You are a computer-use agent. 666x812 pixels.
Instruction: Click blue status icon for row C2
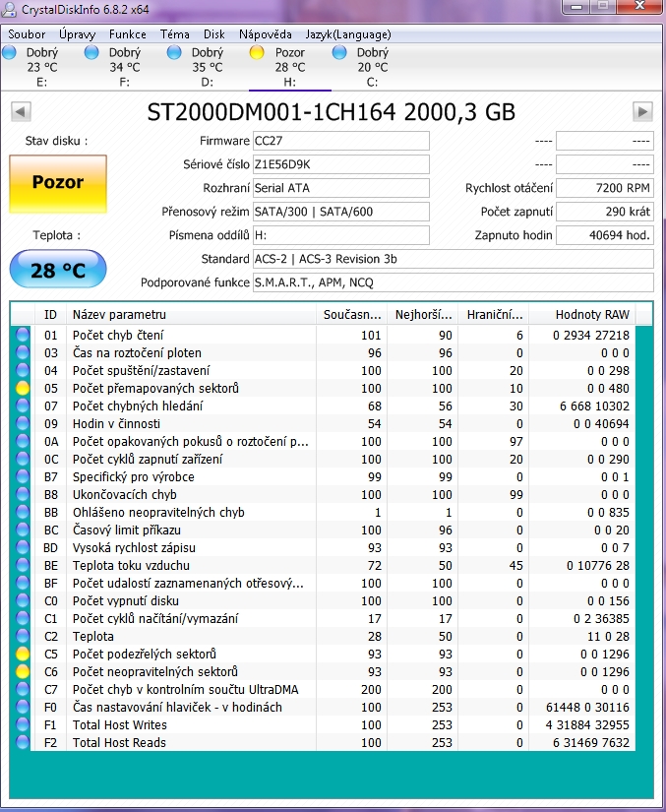tap(23, 636)
